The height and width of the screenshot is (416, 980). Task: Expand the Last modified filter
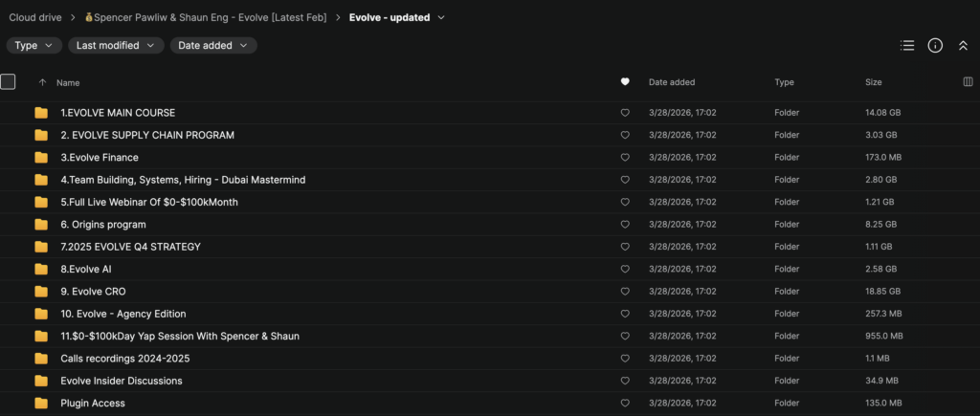[116, 45]
